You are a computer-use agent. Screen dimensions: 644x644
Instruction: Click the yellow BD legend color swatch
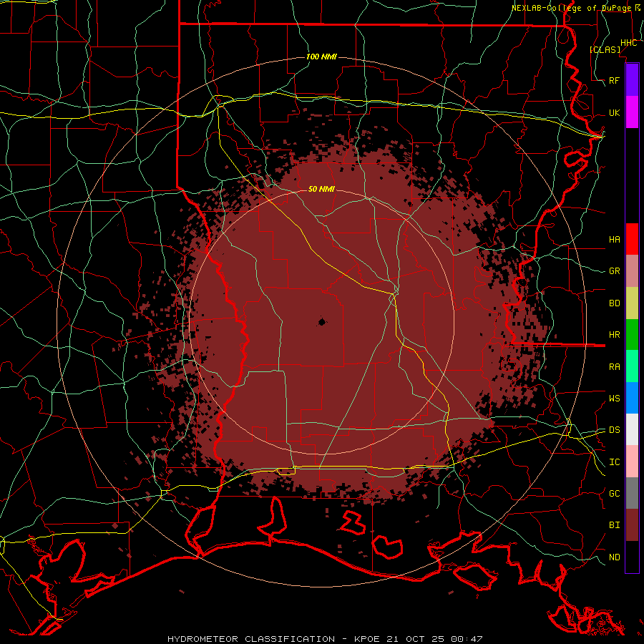(x=632, y=303)
